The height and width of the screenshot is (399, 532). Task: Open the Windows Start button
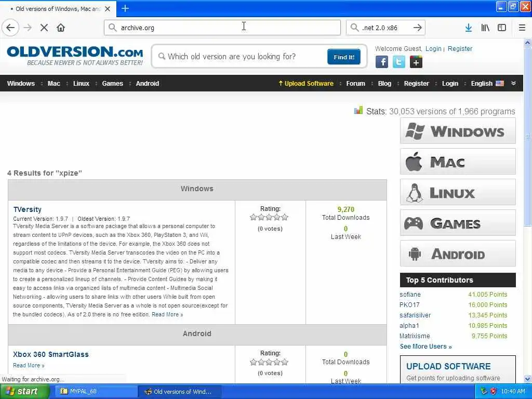click(x=24, y=392)
